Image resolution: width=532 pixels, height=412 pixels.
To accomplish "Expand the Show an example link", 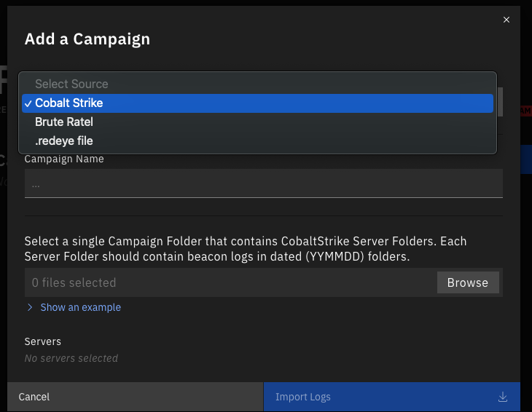I will point(80,307).
